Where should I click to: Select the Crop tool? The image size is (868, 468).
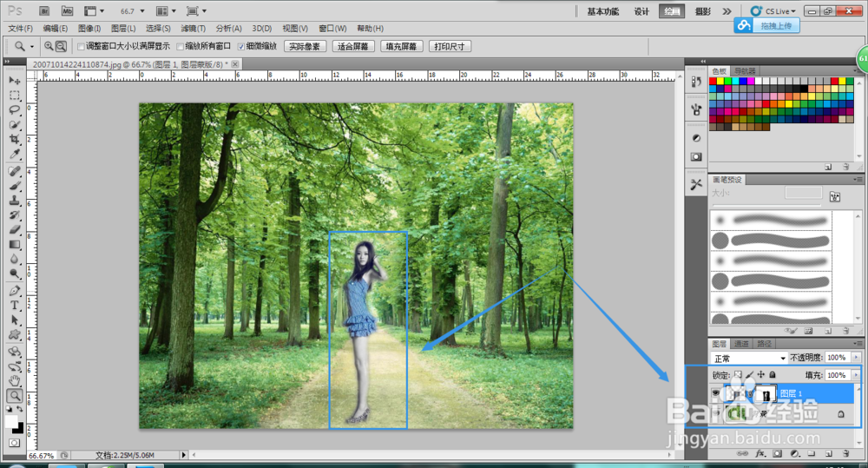tap(15, 139)
